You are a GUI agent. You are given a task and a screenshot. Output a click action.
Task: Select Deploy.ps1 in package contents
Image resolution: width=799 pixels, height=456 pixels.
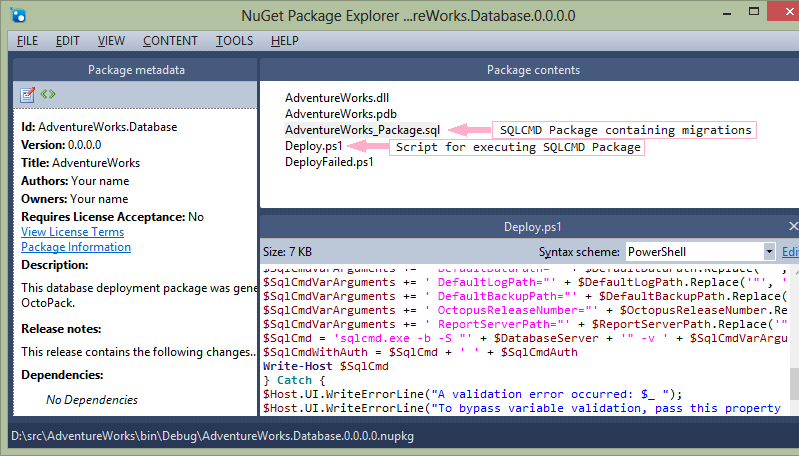point(314,146)
